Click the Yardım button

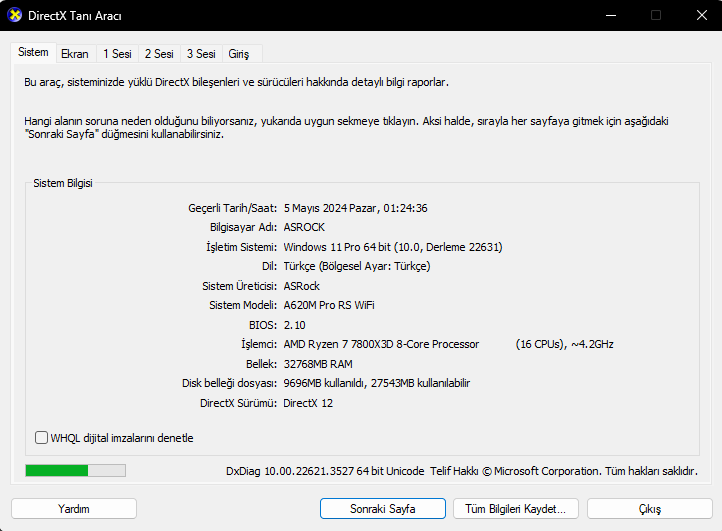point(74,508)
